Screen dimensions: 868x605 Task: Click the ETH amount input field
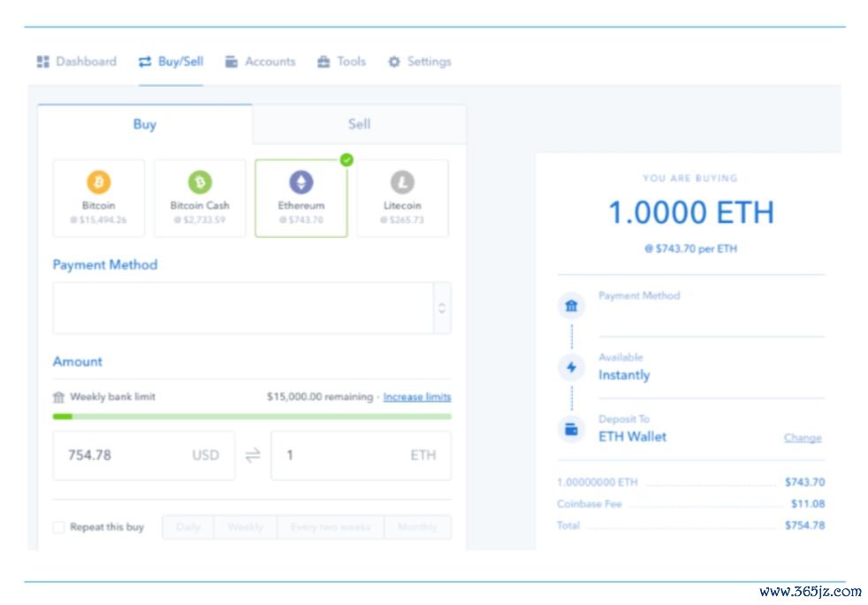[x=361, y=456]
